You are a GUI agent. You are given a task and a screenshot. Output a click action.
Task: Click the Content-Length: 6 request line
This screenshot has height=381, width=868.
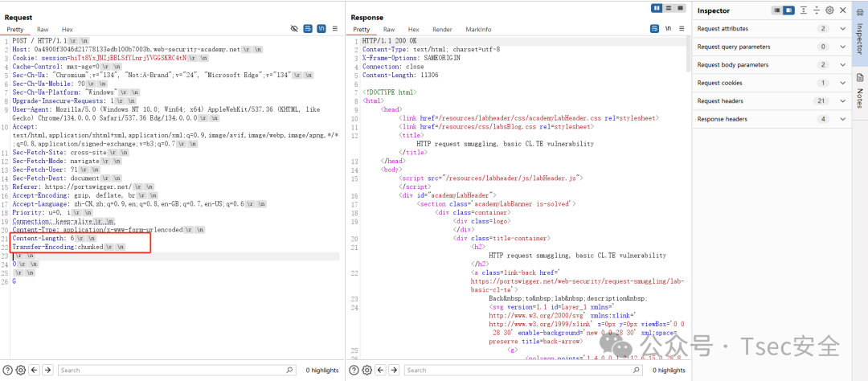tap(55, 238)
